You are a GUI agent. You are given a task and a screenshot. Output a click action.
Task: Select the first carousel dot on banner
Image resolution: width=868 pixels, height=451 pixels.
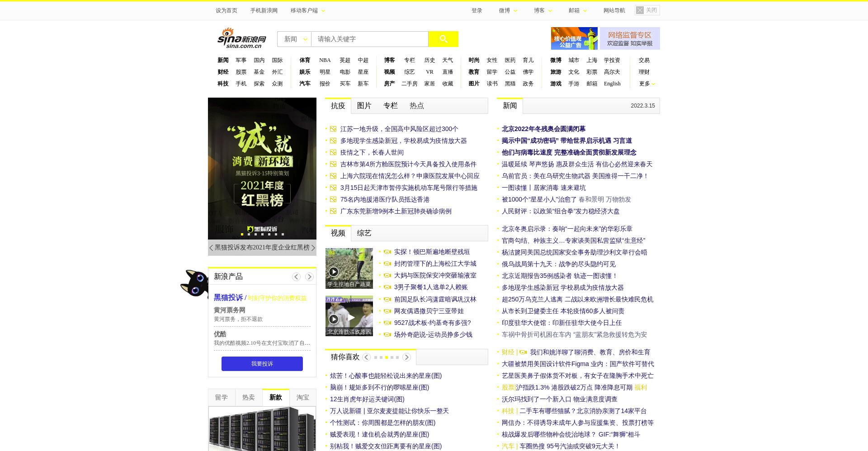tap(242, 234)
